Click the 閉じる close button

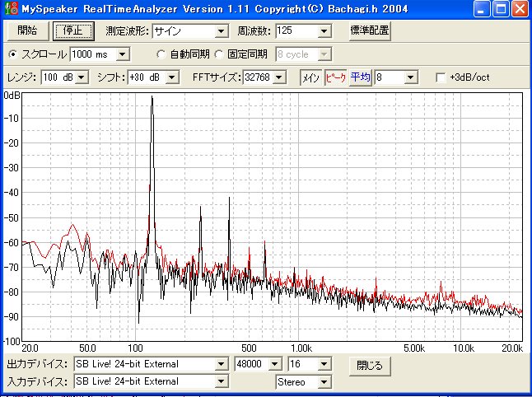tap(370, 364)
